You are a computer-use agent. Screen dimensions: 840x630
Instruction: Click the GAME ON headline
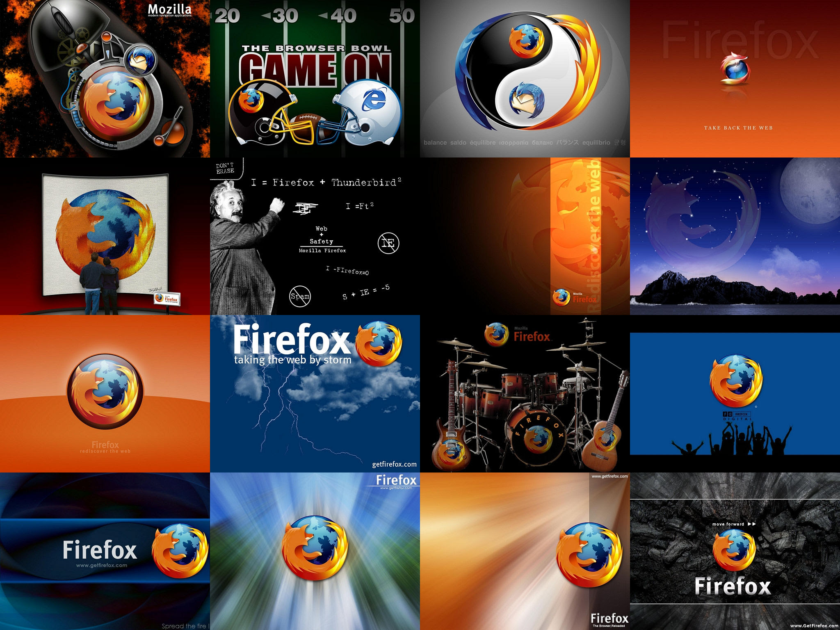[315, 70]
